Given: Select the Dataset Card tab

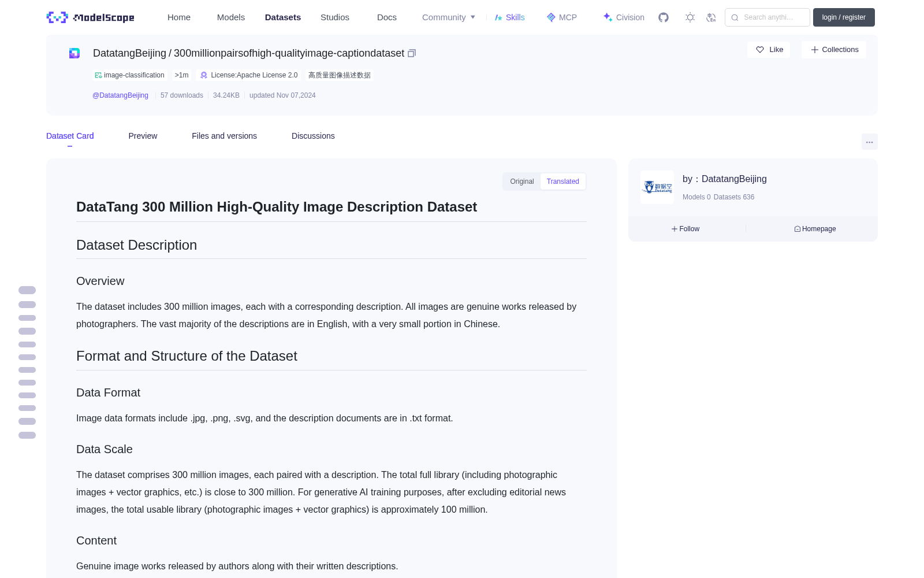Looking at the screenshot, I should (x=70, y=136).
